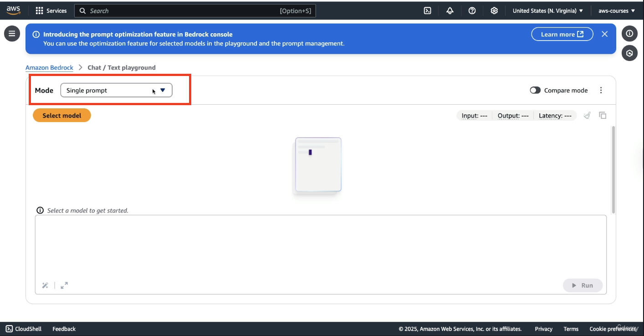The height and width of the screenshot is (336, 644).
Task: Open the CloudShell icon in top bar
Action: pyautogui.click(x=428, y=10)
